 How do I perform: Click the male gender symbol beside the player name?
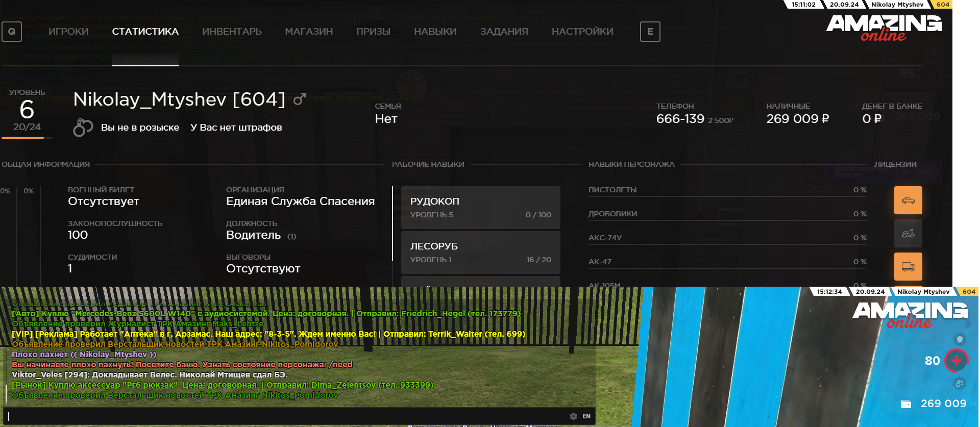300,99
